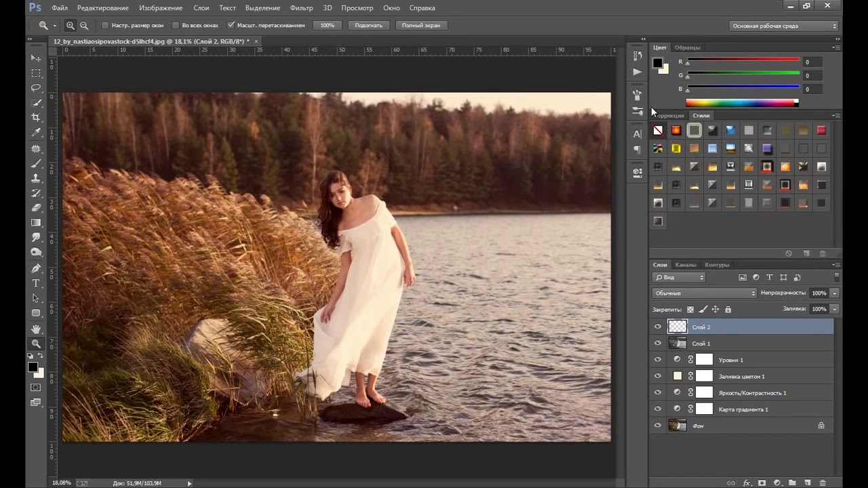Select the Lasso tool

[x=36, y=87]
